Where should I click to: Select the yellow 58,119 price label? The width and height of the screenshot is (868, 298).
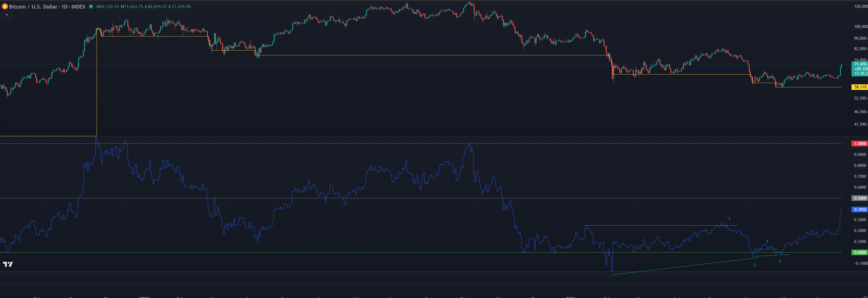tap(859, 87)
